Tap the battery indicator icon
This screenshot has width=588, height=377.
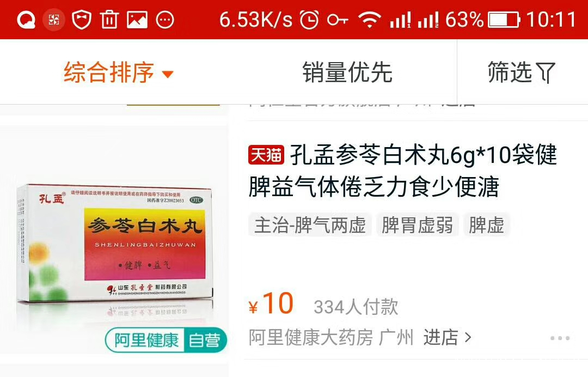click(x=504, y=20)
